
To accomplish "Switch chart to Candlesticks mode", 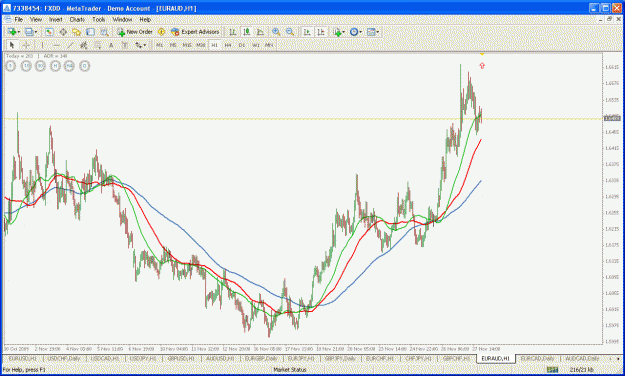I will pyautogui.click(x=247, y=32).
